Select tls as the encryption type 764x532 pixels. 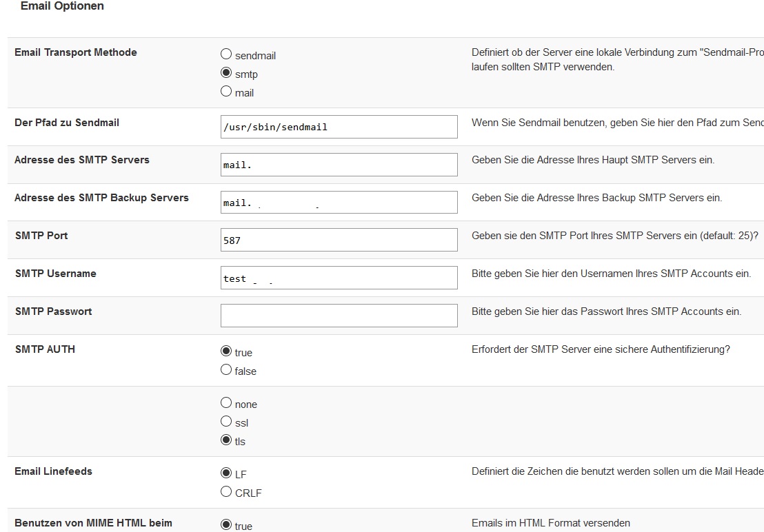click(x=226, y=440)
